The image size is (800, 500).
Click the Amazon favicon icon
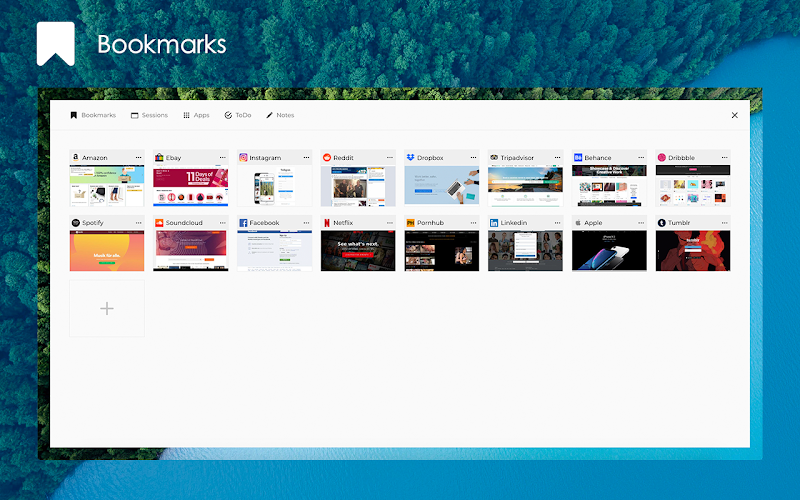(76, 158)
